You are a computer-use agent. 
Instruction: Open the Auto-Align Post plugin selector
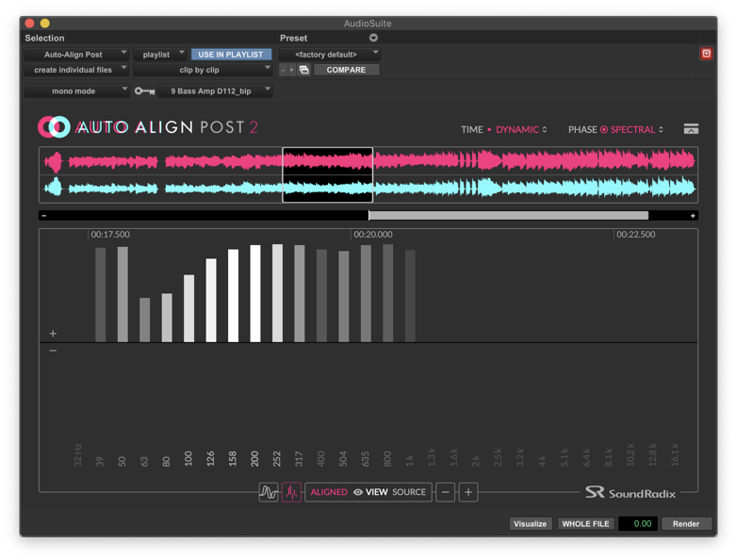coord(76,55)
